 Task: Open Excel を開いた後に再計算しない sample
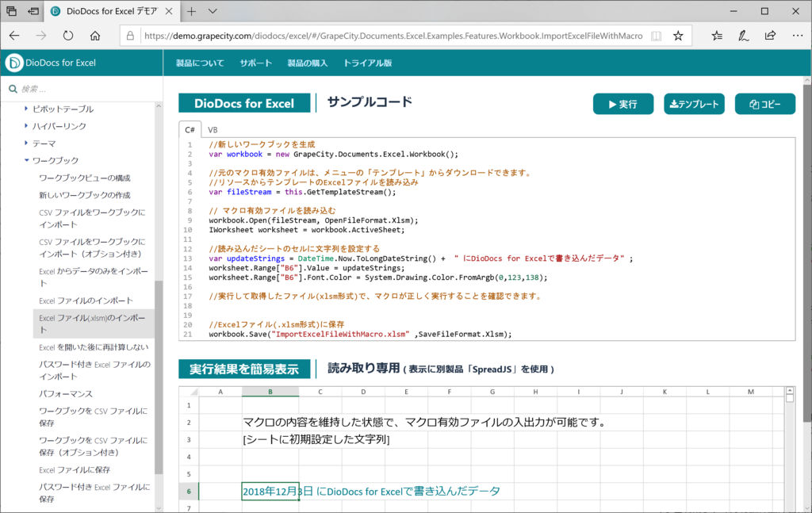pos(94,347)
